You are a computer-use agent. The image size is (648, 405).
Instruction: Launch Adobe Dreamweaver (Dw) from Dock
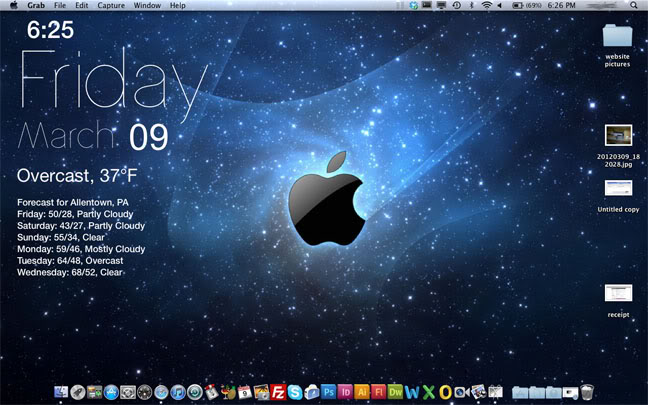click(x=395, y=391)
